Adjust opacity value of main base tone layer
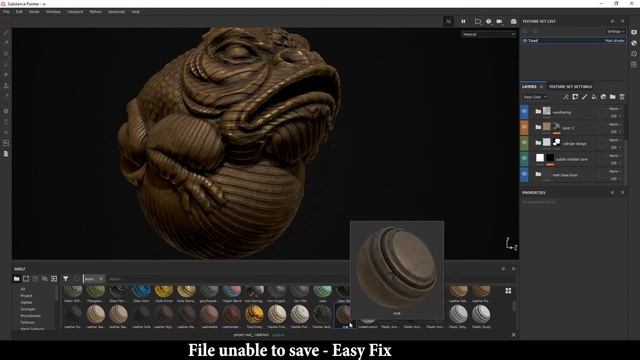This screenshot has width=640, height=360. click(x=615, y=179)
